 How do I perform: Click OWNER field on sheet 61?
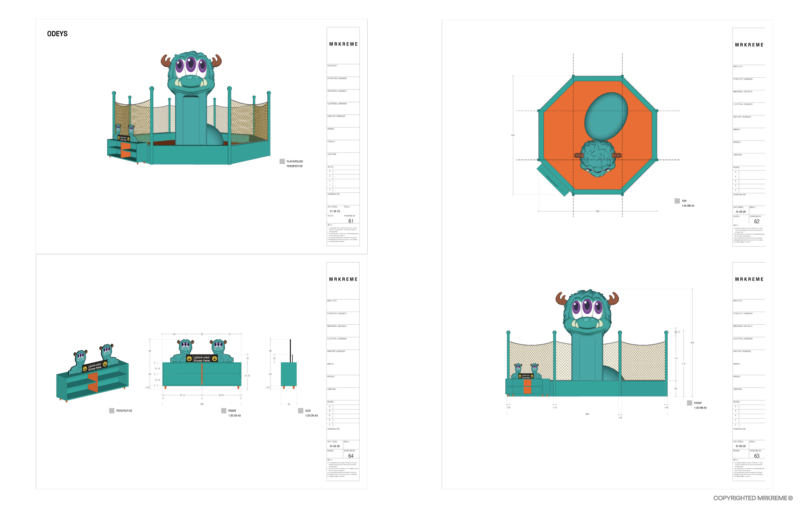click(x=343, y=133)
